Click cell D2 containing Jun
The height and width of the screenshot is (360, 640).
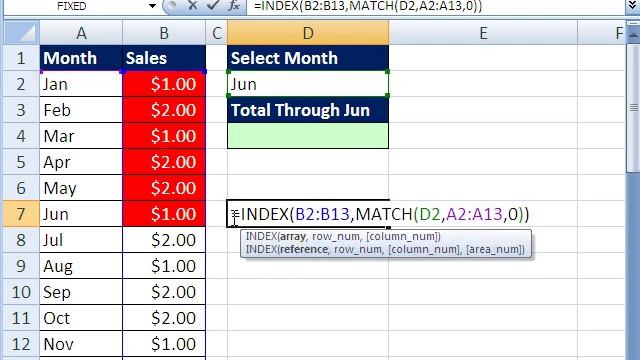(x=308, y=84)
